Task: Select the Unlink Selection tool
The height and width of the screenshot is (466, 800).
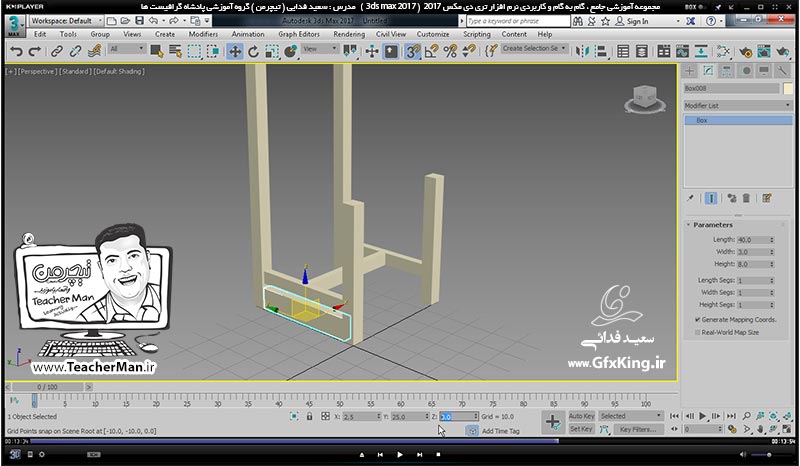Action: pyautogui.click(x=76, y=51)
